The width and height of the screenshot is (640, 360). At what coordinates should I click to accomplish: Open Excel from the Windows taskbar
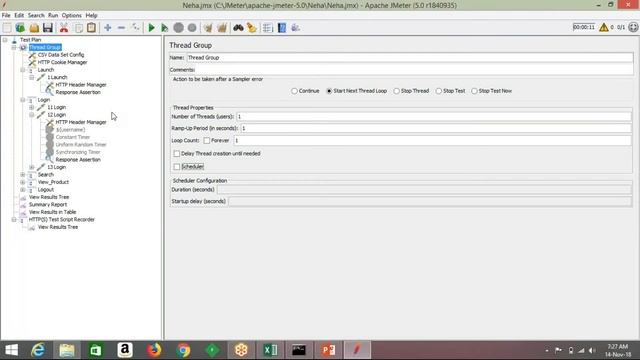coord(270,350)
